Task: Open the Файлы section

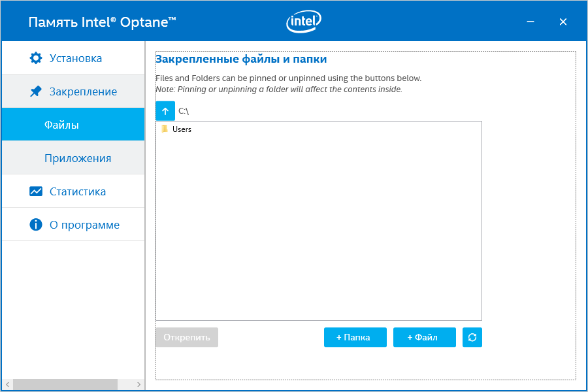Action: click(61, 125)
